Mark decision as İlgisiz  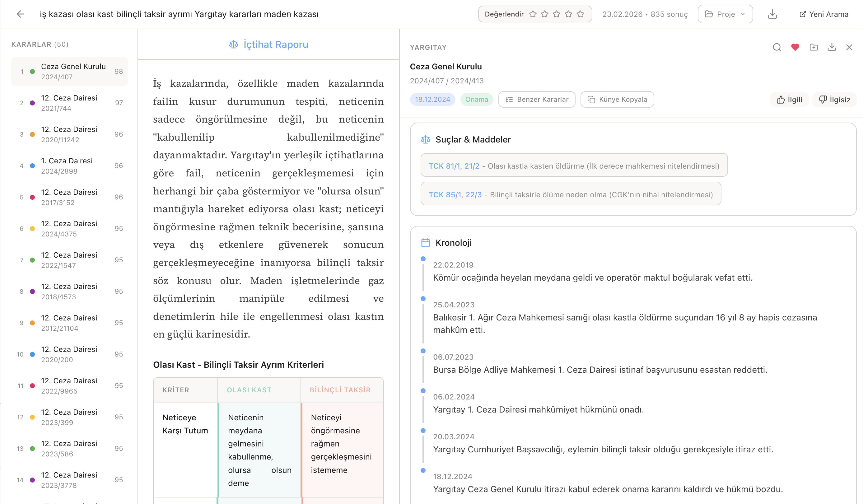click(834, 100)
